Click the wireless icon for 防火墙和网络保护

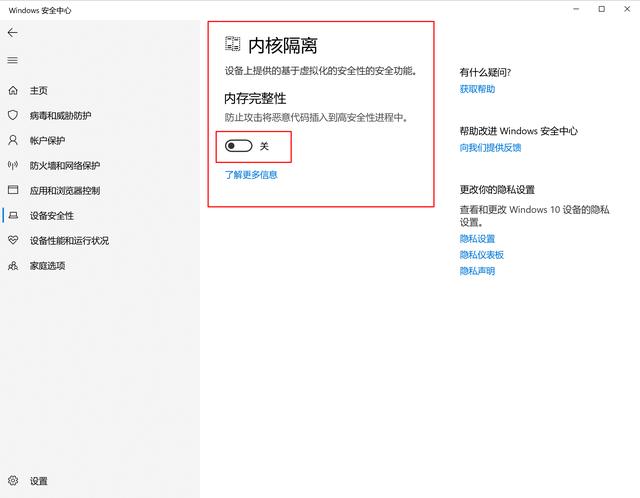tap(13, 165)
